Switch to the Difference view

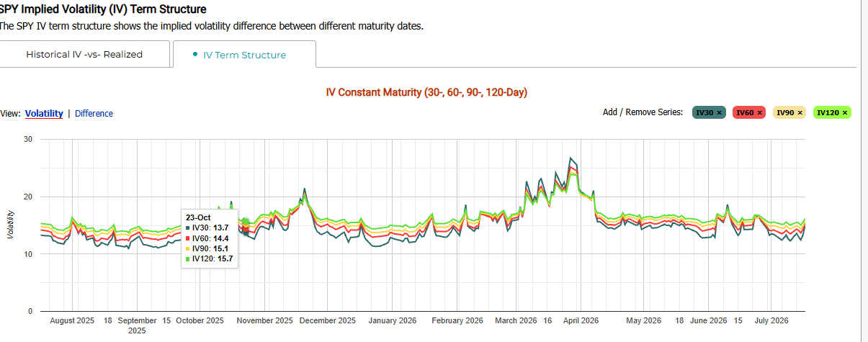(x=94, y=113)
